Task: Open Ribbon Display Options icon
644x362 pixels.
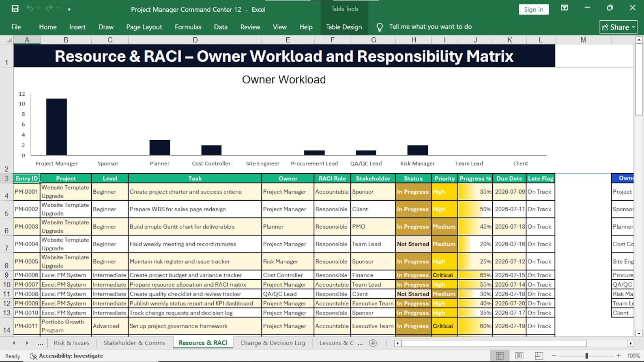Action: (565, 8)
